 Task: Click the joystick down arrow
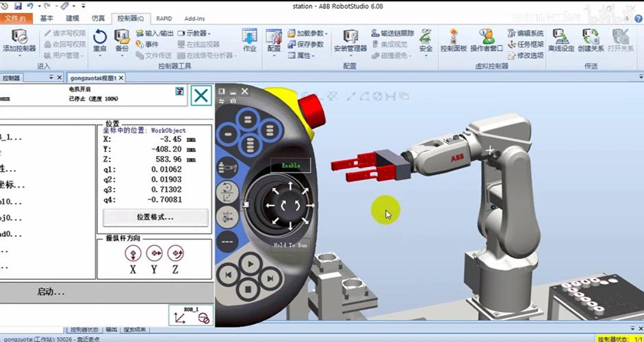pyautogui.click(x=290, y=225)
